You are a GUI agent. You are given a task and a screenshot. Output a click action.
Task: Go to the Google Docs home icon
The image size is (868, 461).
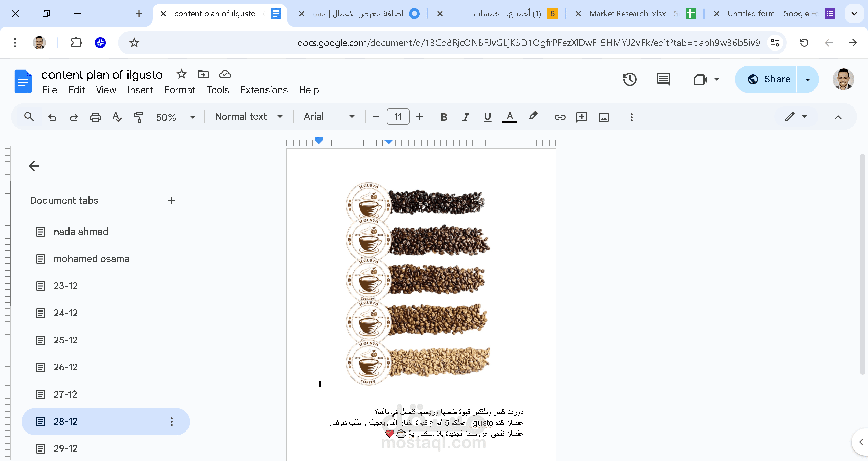[23, 81]
